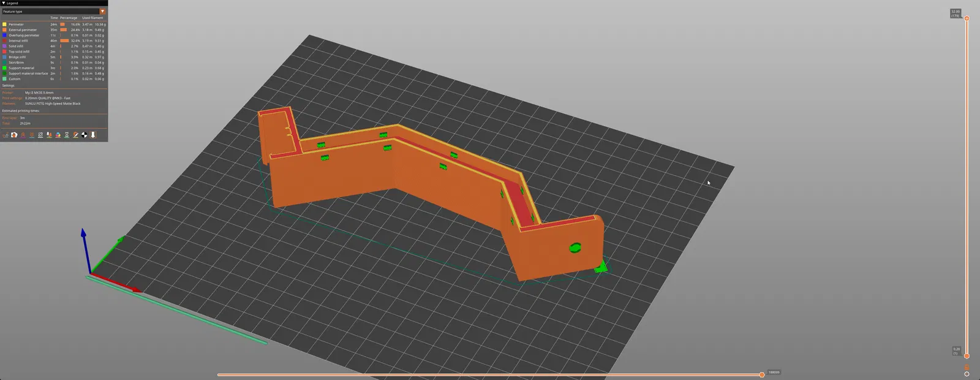Toggle Center of gravity icon

click(85, 135)
